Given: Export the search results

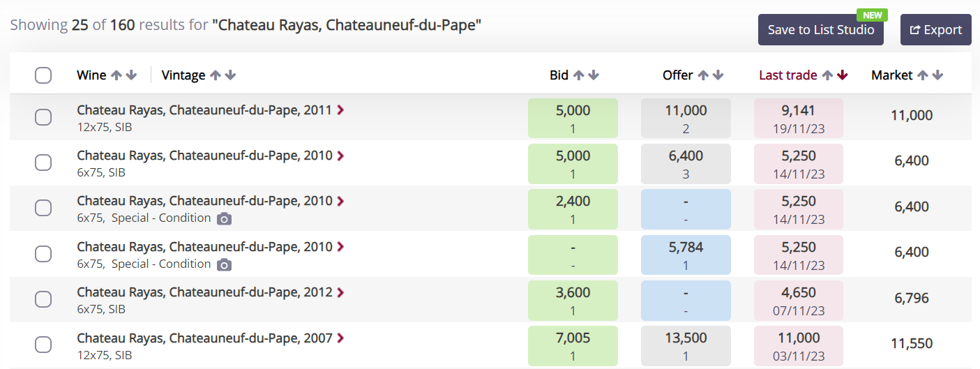Looking at the screenshot, I should tap(936, 30).
